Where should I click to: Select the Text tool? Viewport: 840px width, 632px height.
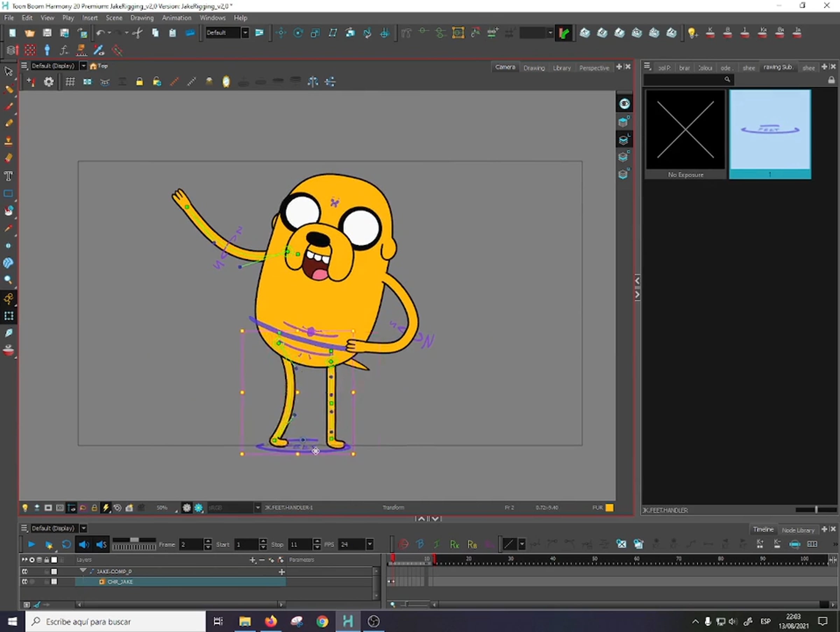(x=8, y=176)
